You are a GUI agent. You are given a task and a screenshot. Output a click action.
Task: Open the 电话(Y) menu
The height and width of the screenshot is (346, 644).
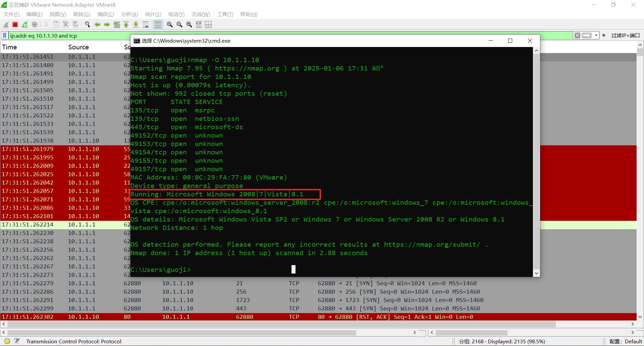point(176,14)
